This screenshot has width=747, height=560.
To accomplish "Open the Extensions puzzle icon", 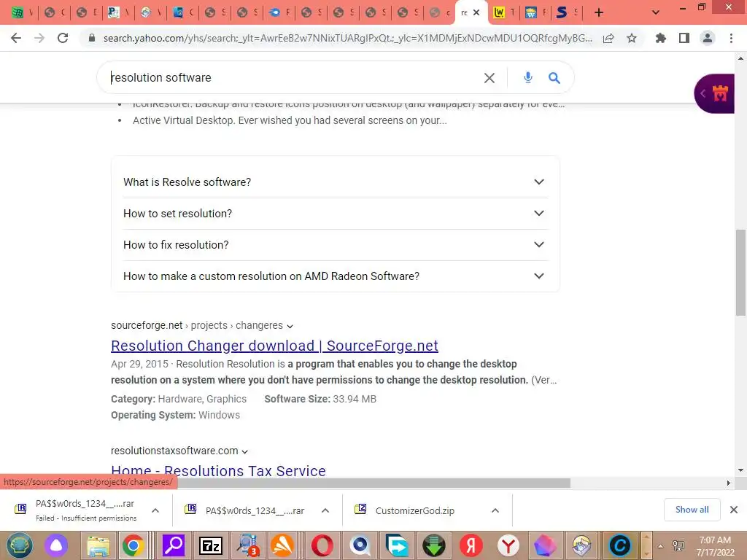I will 660,38.
